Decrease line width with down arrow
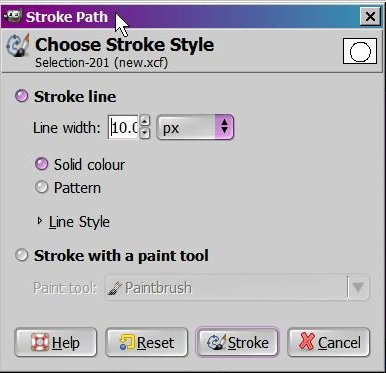 click(x=145, y=133)
